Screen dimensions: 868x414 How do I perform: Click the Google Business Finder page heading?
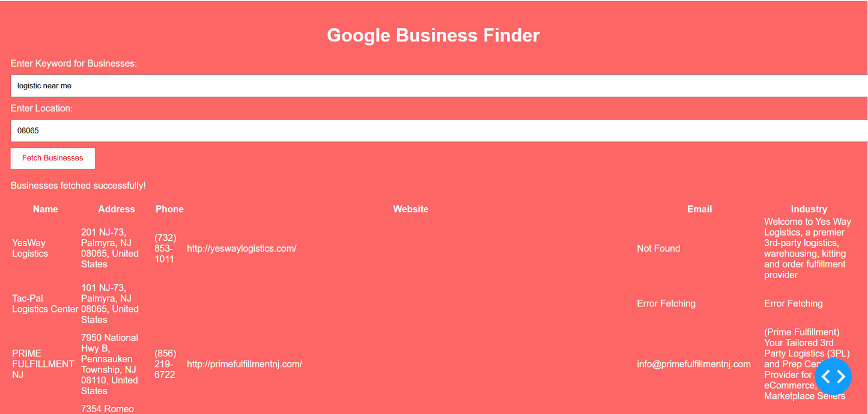(433, 35)
